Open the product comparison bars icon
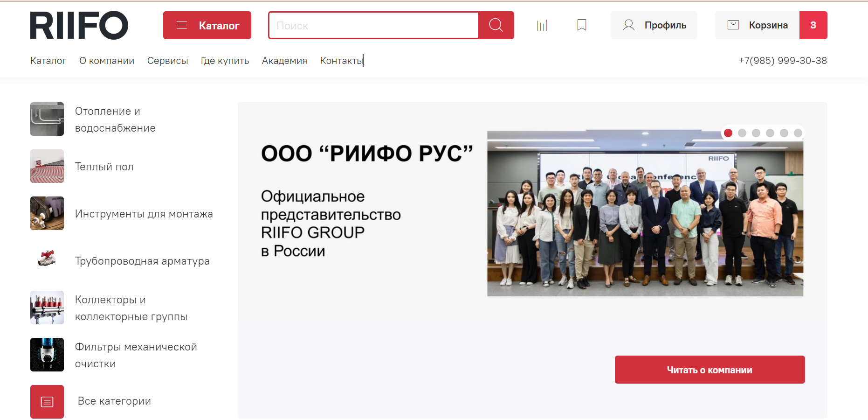The height and width of the screenshot is (420, 868). coord(542,25)
